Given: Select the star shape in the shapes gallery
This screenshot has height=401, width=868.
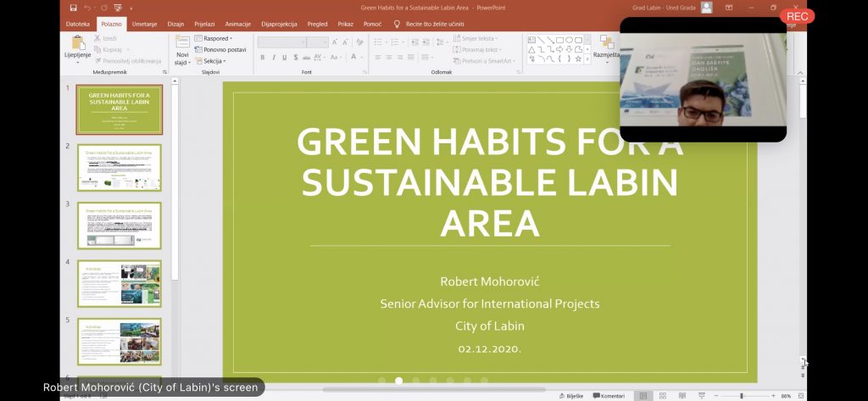Looking at the screenshot, I should point(578,58).
